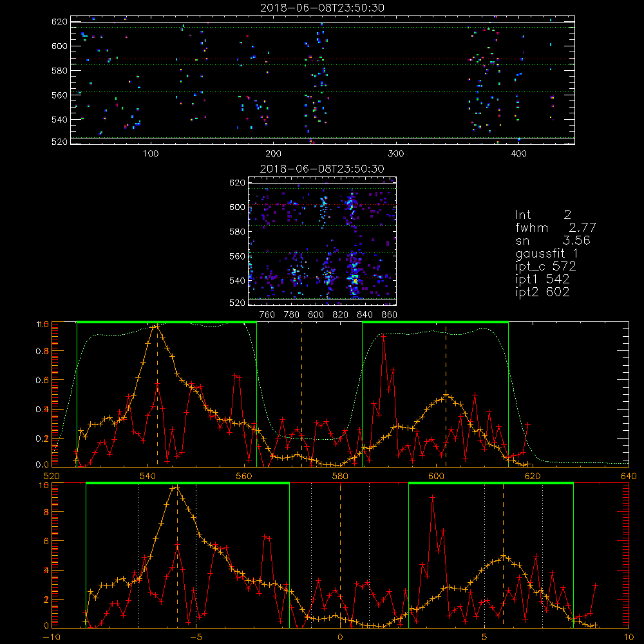
Task: Click x-axis label -5 on bottom plot
Action: pos(196,638)
